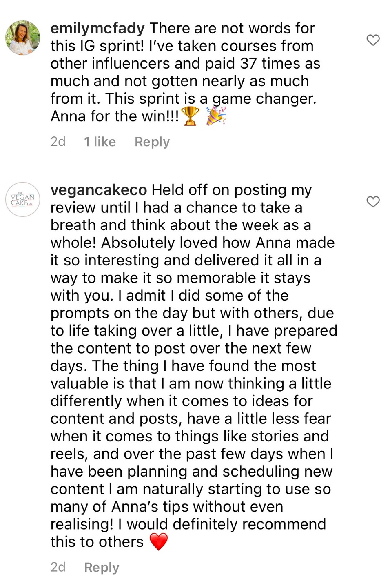Click the red heart emoji after "others"

coord(159,542)
